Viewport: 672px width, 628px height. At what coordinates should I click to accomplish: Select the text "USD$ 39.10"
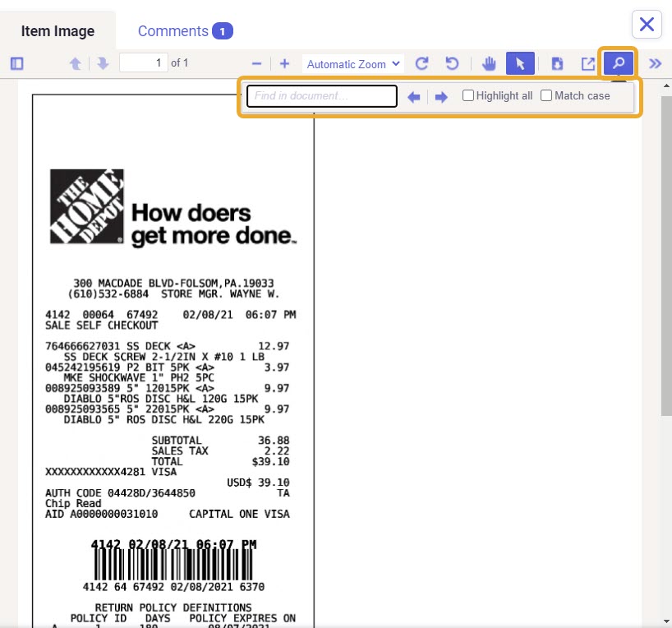(258, 483)
